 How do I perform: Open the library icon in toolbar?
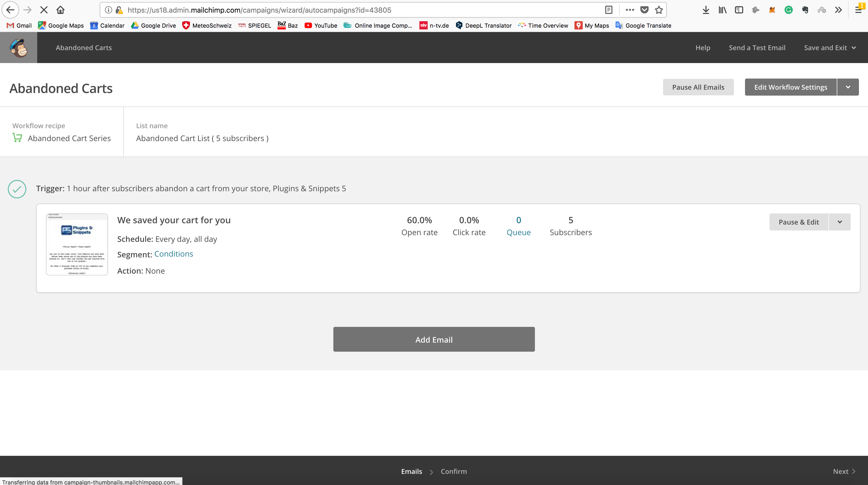pyautogui.click(x=722, y=10)
